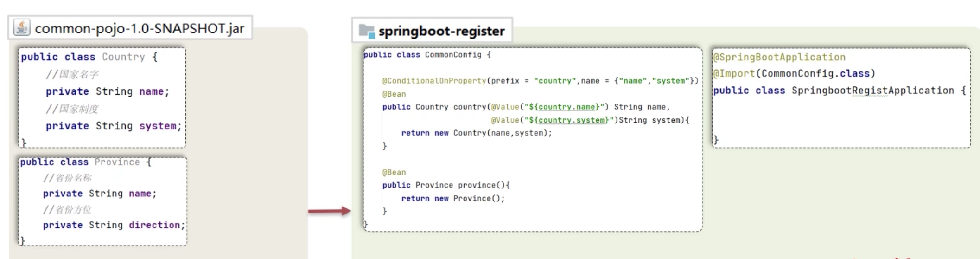Click the 'private String name;' line in Country
This screenshot has width=980, height=259.
click(x=108, y=91)
